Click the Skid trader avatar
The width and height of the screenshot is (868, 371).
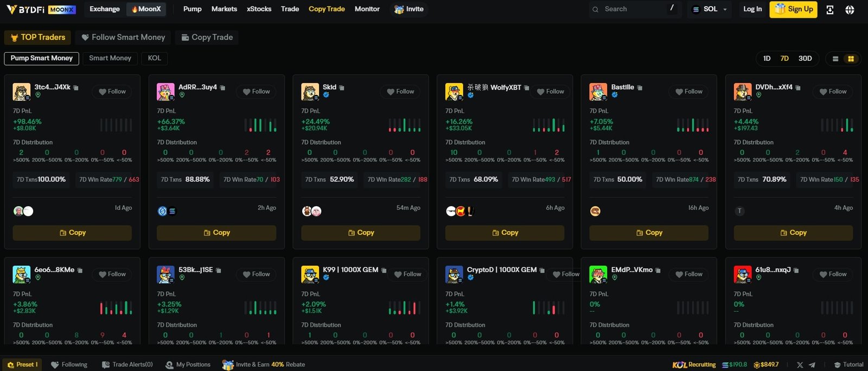(x=310, y=92)
